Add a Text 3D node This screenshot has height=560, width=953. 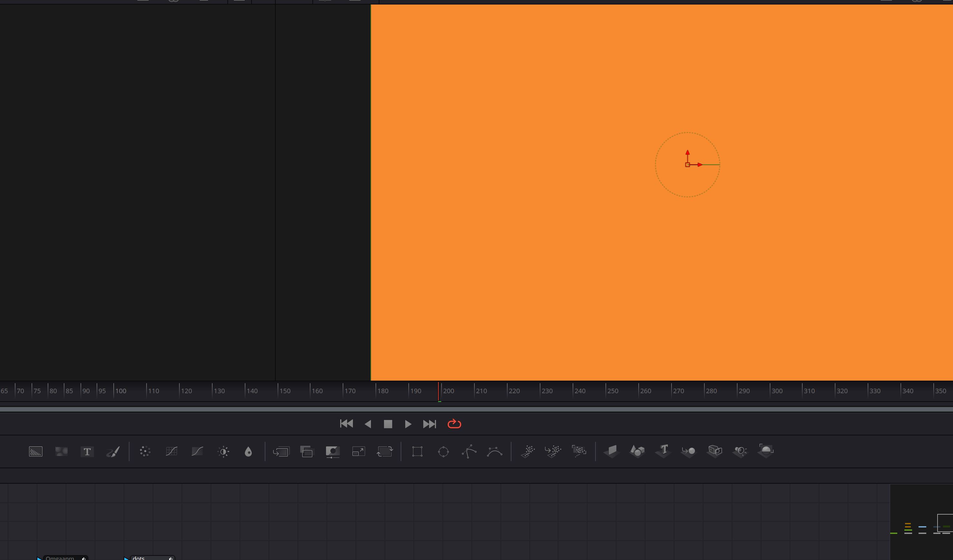(x=663, y=451)
